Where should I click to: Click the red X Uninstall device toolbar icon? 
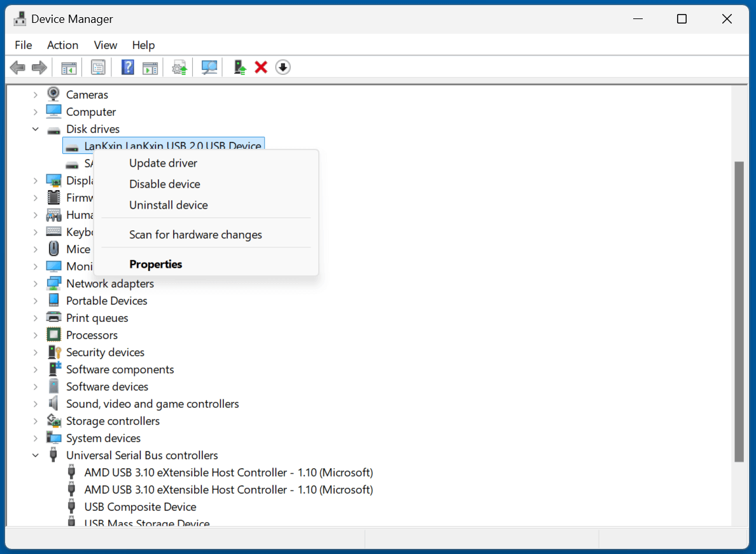[x=261, y=67]
